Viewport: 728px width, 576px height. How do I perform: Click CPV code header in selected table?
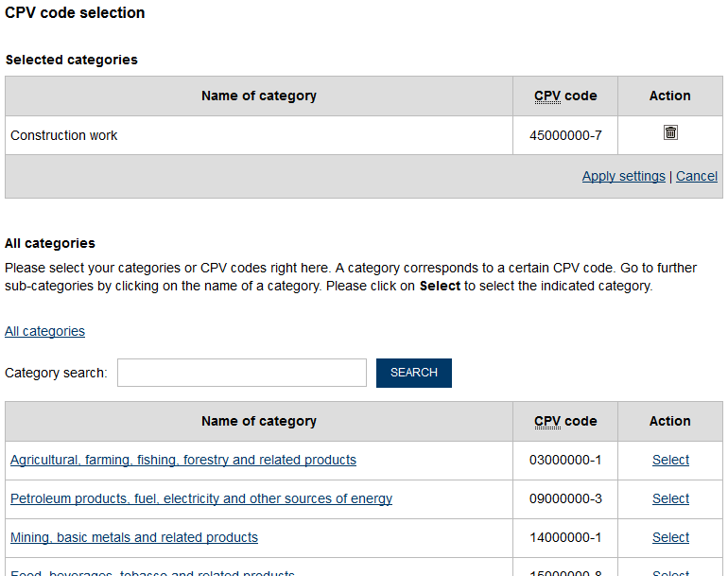565,96
